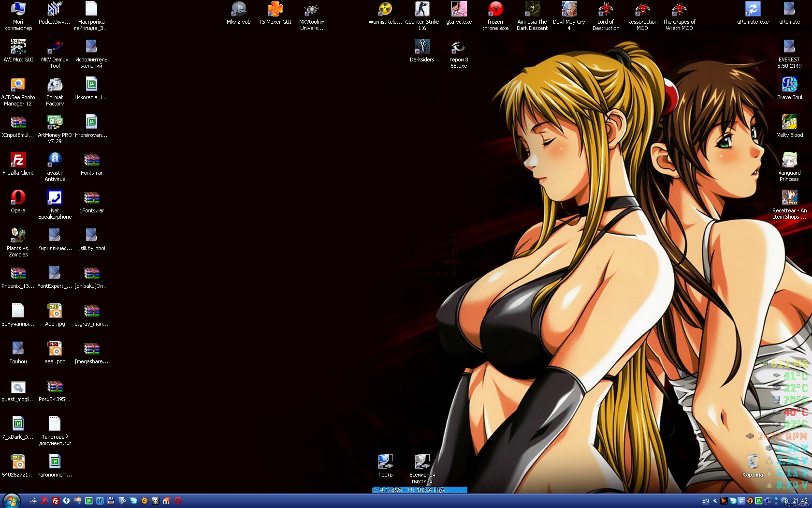
Task: Open the Корзина recycle bin
Action: point(753,465)
